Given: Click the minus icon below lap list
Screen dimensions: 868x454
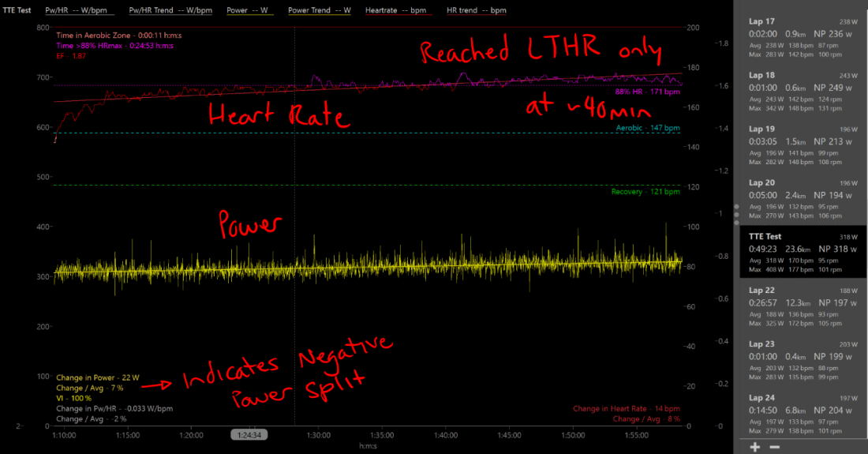Looking at the screenshot, I should (776, 447).
